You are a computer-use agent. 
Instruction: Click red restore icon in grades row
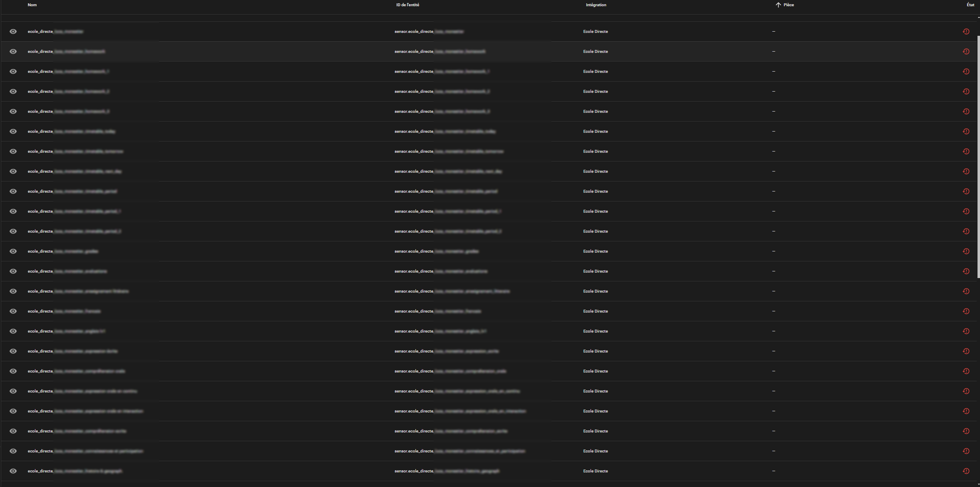[966, 251]
